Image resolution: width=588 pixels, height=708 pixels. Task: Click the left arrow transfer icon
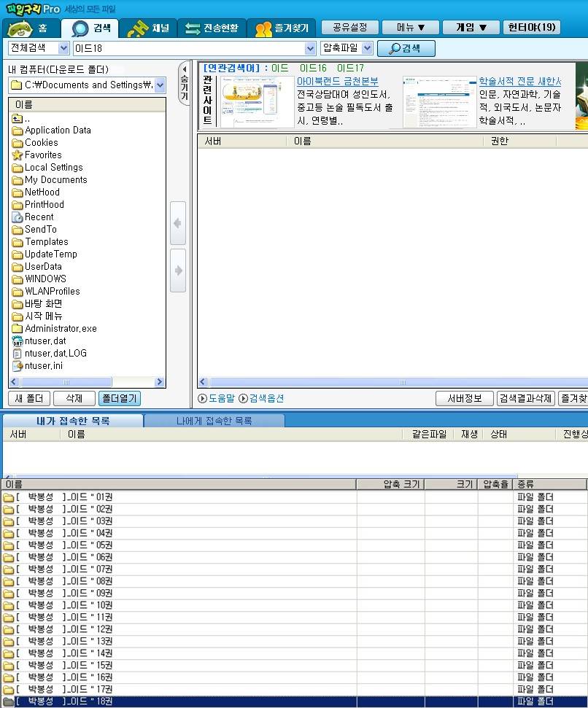[177, 224]
